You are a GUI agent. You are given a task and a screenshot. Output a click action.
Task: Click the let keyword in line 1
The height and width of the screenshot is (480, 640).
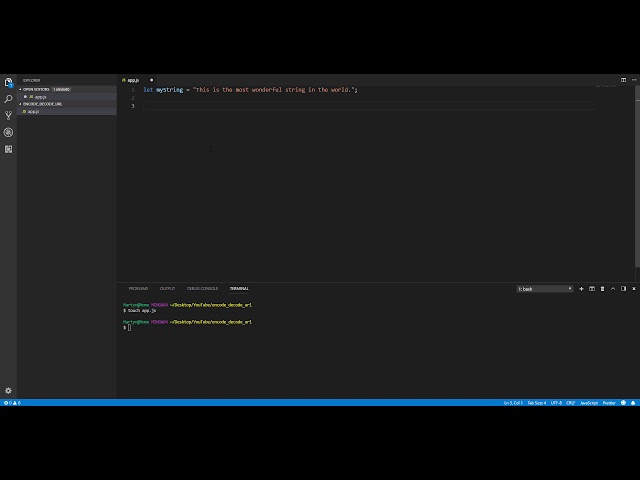coord(148,90)
